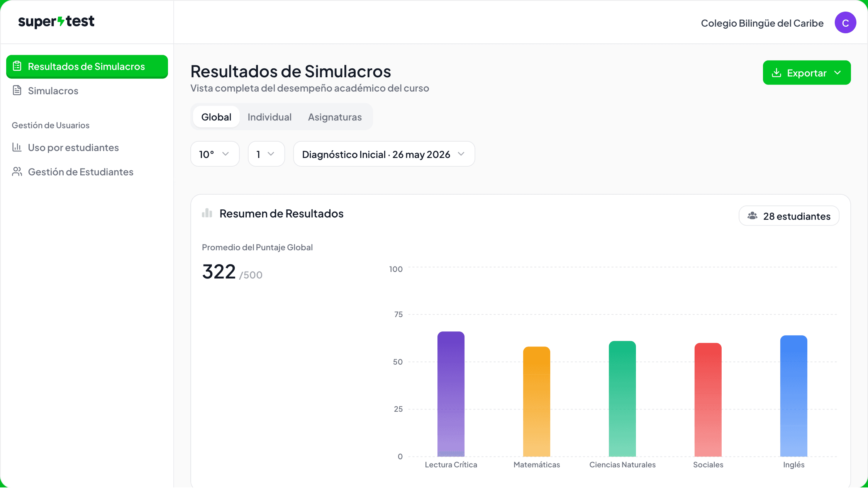
Task: Click the 322 global score value
Action: (219, 272)
